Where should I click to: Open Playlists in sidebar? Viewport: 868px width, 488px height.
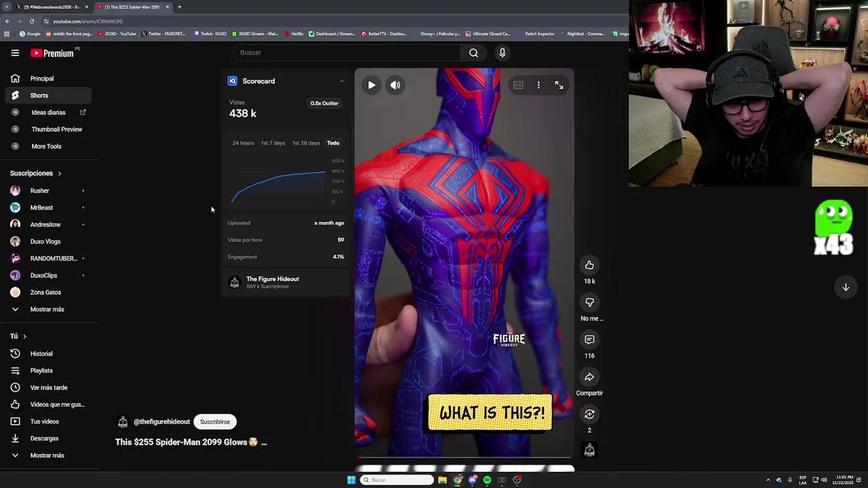coord(47,371)
